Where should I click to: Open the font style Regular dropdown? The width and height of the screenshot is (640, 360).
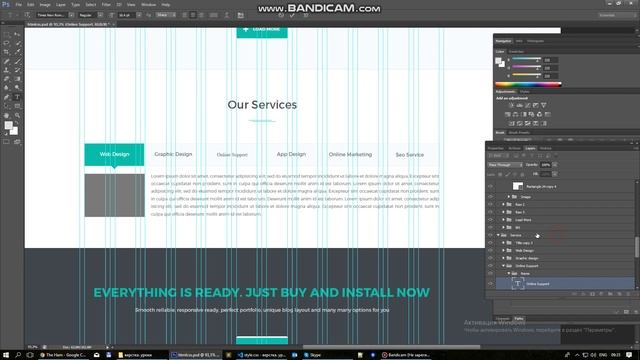(100, 15)
